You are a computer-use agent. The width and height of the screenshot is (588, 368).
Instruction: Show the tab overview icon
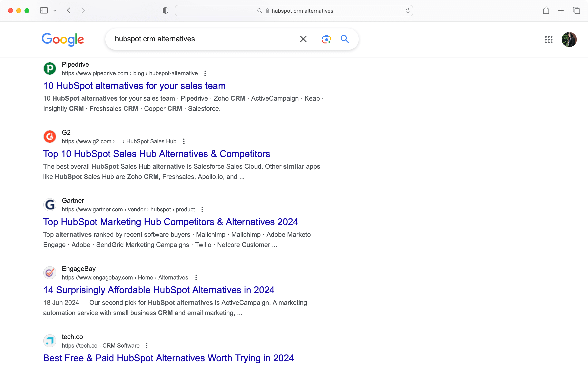[x=576, y=10]
